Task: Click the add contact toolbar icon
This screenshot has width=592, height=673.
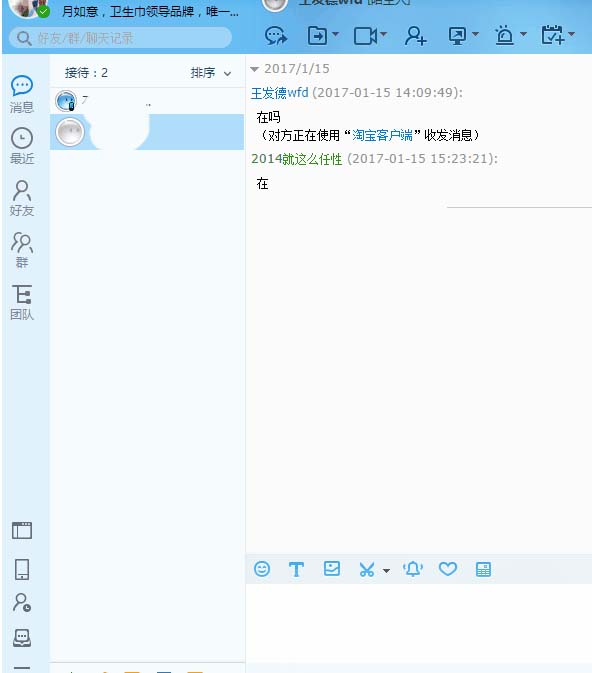Action: click(x=415, y=36)
